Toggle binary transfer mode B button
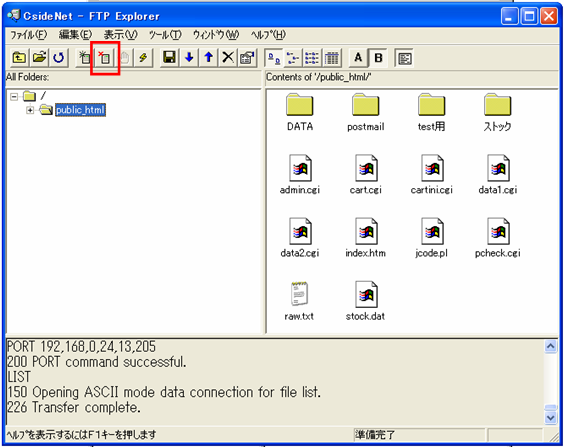Viewport: 565px width, 448px height. [378, 58]
